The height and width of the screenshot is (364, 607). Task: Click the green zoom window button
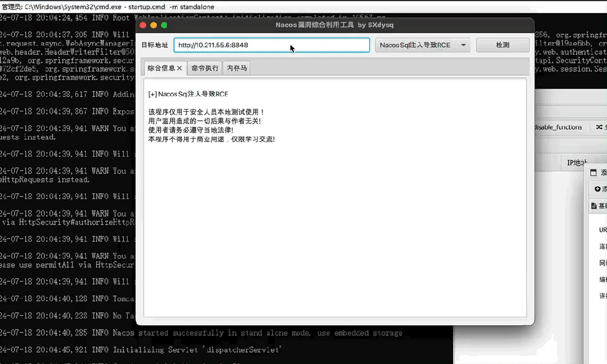click(x=164, y=25)
